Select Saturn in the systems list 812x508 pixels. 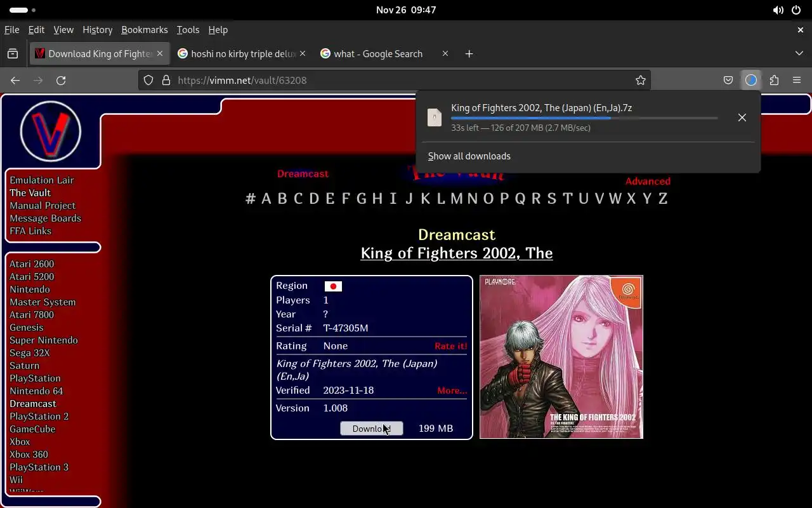pos(24,366)
